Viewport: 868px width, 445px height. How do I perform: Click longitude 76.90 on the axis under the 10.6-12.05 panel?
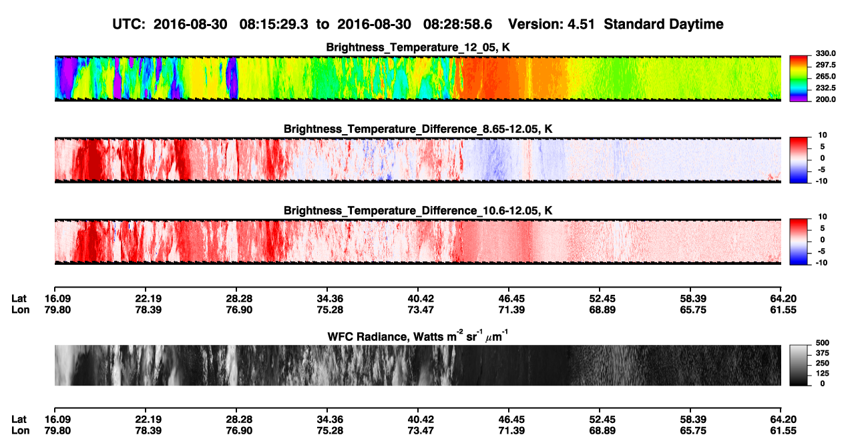(239, 310)
